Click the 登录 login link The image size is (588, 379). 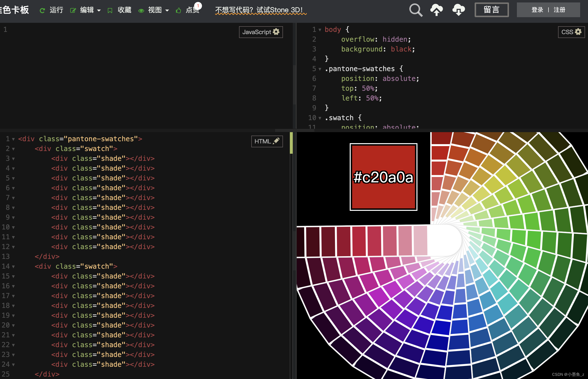(537, 10)
